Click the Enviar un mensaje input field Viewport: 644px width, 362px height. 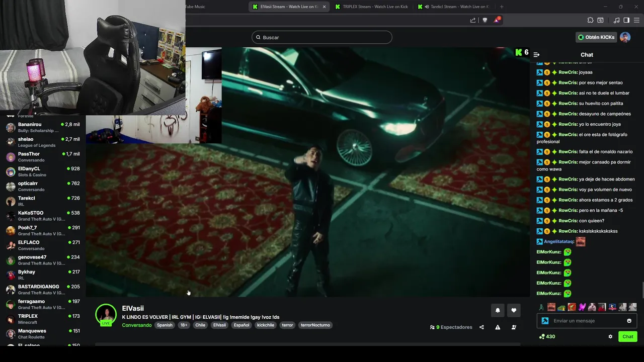coord(587,321)
